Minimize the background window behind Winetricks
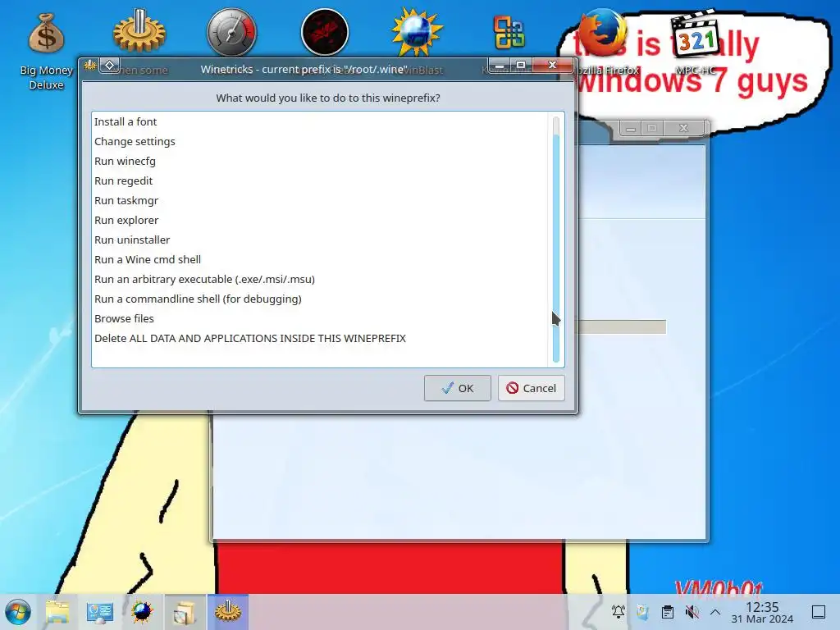 tap(631, 128)
